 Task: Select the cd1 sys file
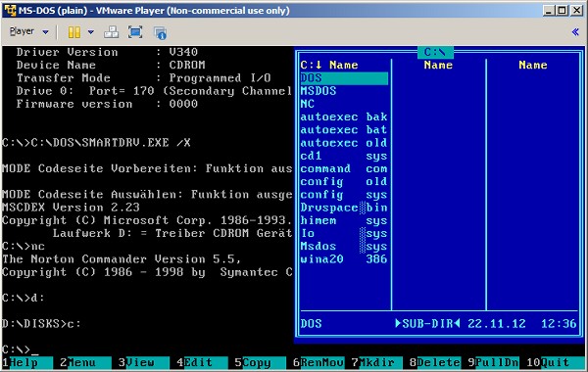pyautogui.click(x=344, y=156)
